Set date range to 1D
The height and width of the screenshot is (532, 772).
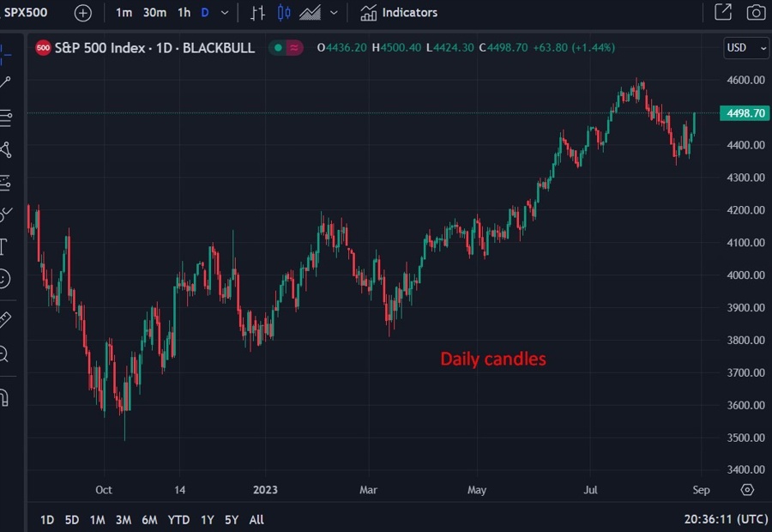(x=47, y=520)
